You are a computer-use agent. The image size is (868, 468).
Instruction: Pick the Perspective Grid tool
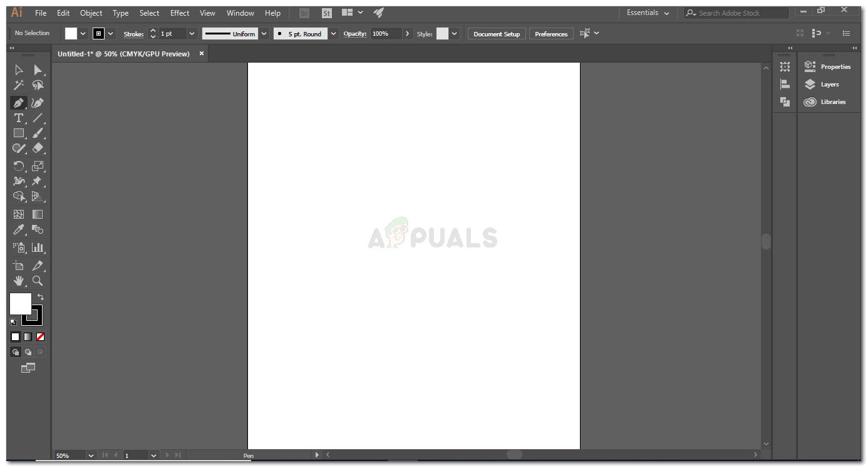[x=38, y=196]
